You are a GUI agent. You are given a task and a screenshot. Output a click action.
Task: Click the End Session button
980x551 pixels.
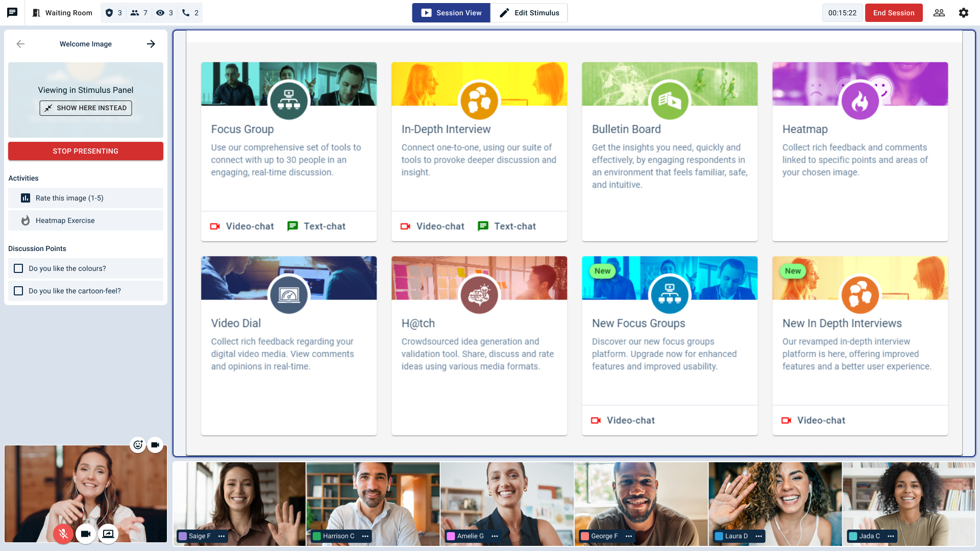point(893,13)
